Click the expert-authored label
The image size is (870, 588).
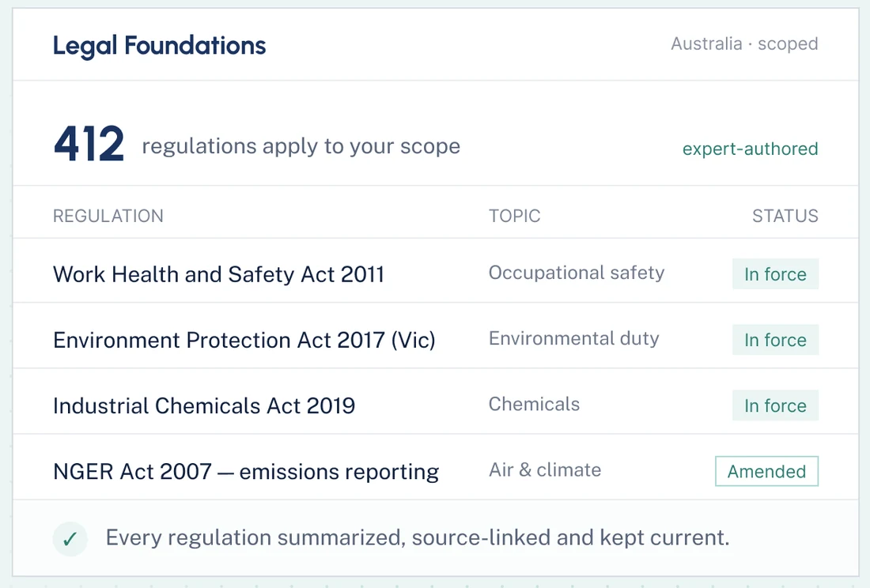pos(750,149)
